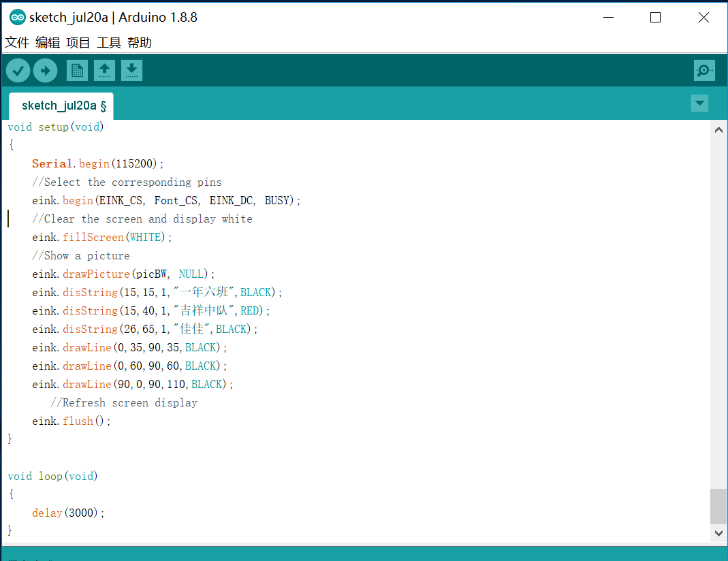
Task: Click the 'void setup(void)' line
Action: point(56,127)
